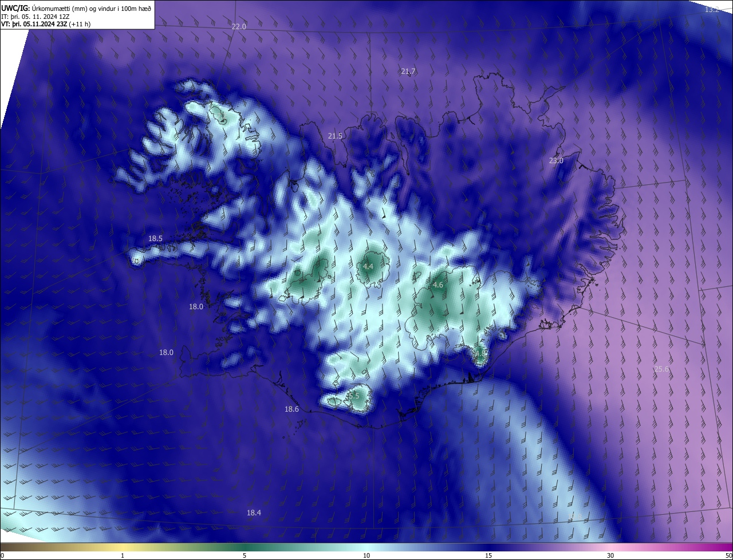Click the 1 tick on the color scale
The width and height of the screenshot is (733, 560).
[x=123, y=555]
